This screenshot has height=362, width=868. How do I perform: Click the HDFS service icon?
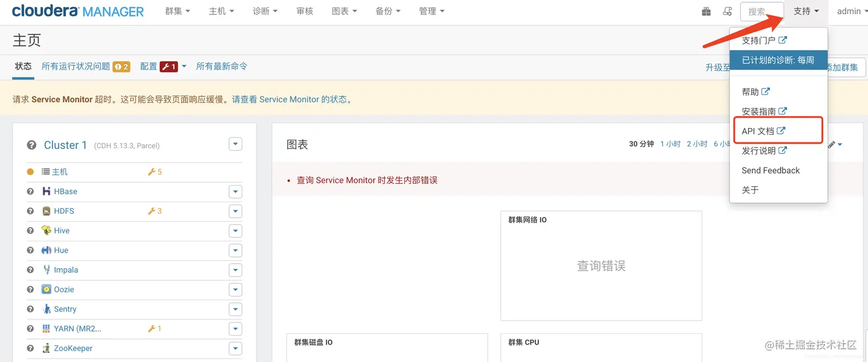point(46,211)
